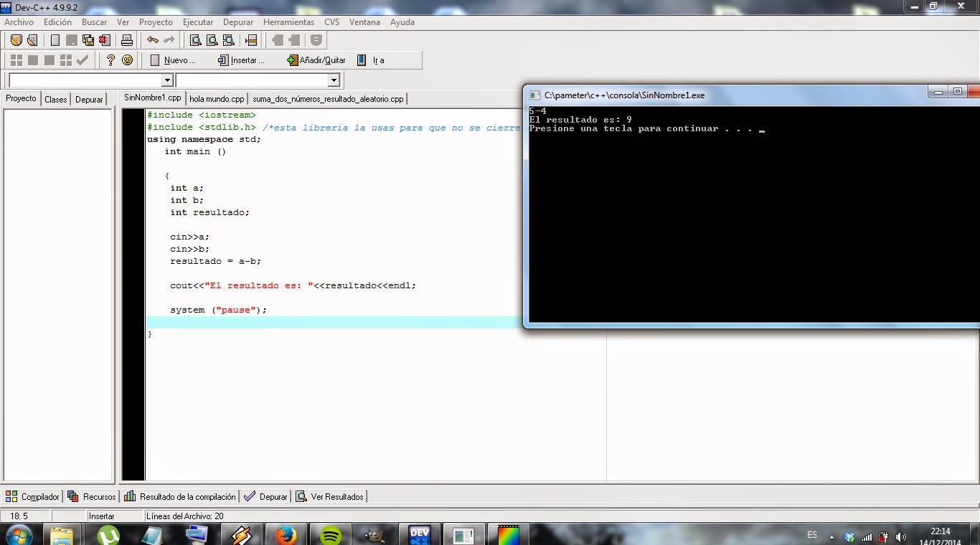Open the second function combo box dropdown
The height and width of the screenshot is (545, 980).
click(x=334, y=80)
